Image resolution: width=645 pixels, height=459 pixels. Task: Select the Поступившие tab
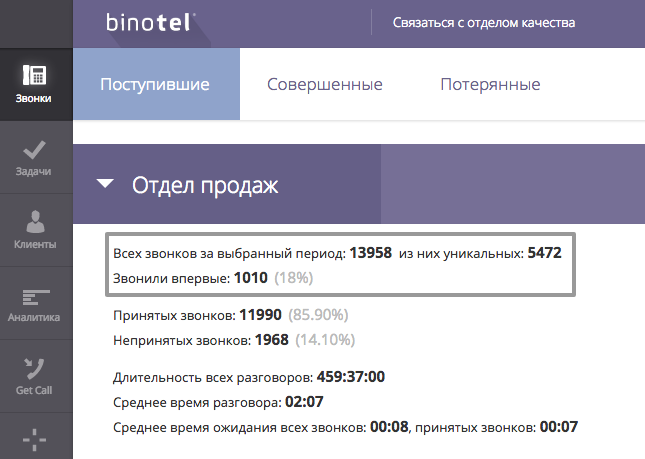[156, 84]
